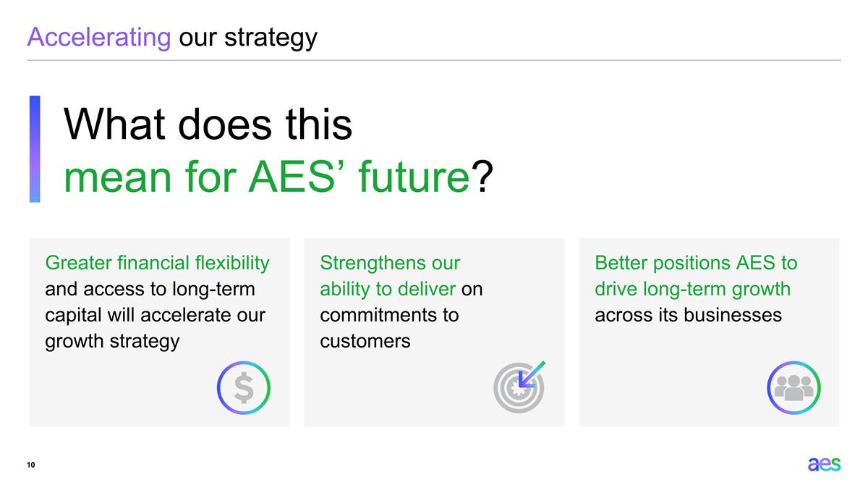
Task: Select the word "customers" in middle card
Action: [365, 340]
